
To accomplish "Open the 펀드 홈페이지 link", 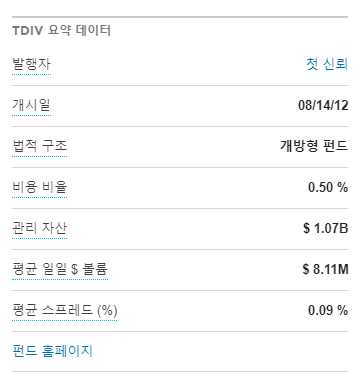I will (x=52, y=351).
